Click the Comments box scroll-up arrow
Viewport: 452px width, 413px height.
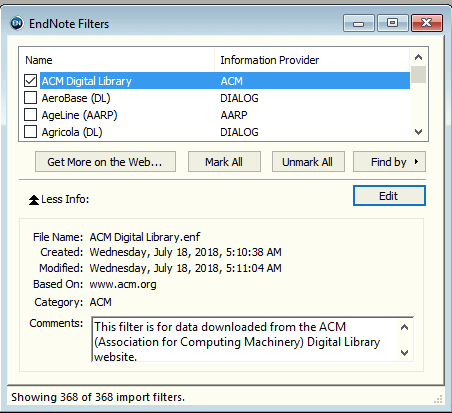click(x=404, y=327)
